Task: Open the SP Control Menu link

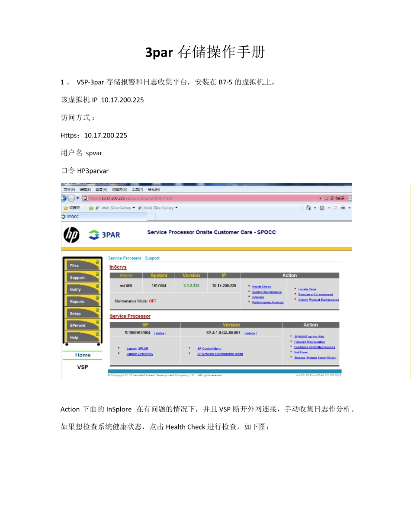Action: [x=209, y=349]
